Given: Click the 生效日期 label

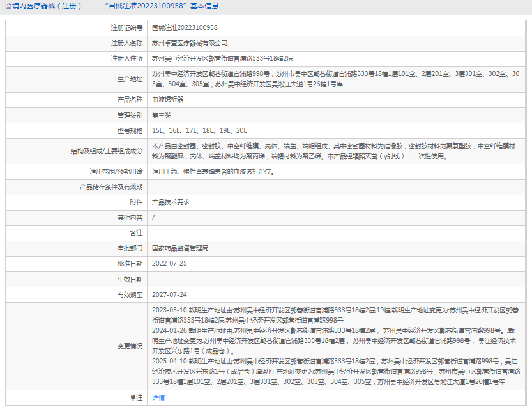Looking at the screenshot, I should pyautogui.click(x=130, y=279).
